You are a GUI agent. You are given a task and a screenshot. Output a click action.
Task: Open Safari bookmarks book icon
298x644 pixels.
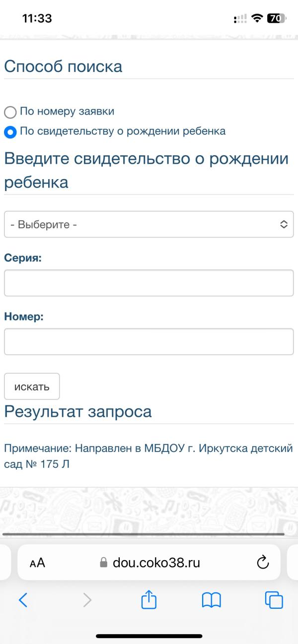[x=211, y=600]
